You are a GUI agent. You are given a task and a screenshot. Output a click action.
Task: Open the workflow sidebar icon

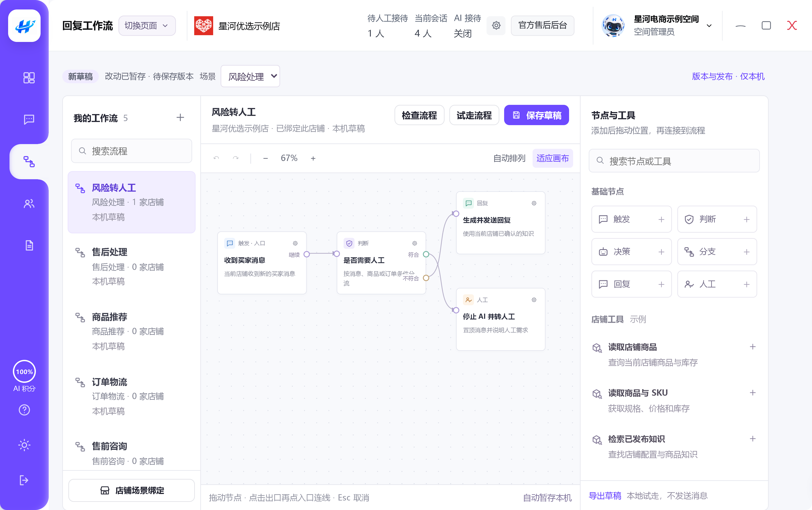pos(29,161)
